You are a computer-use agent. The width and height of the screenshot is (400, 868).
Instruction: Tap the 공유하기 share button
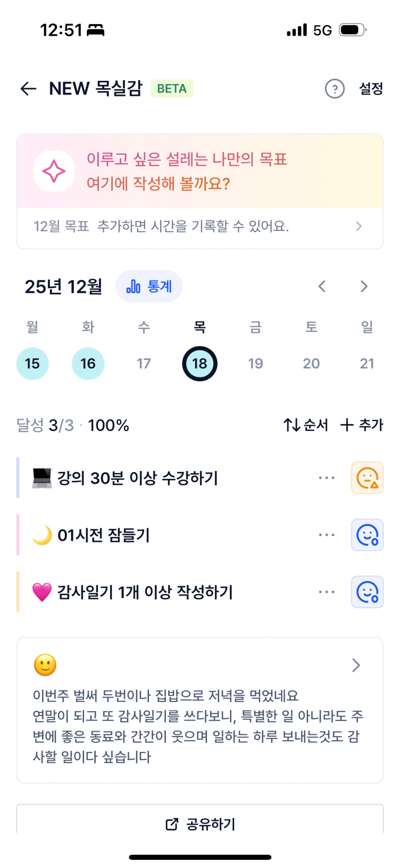point(200,823)
